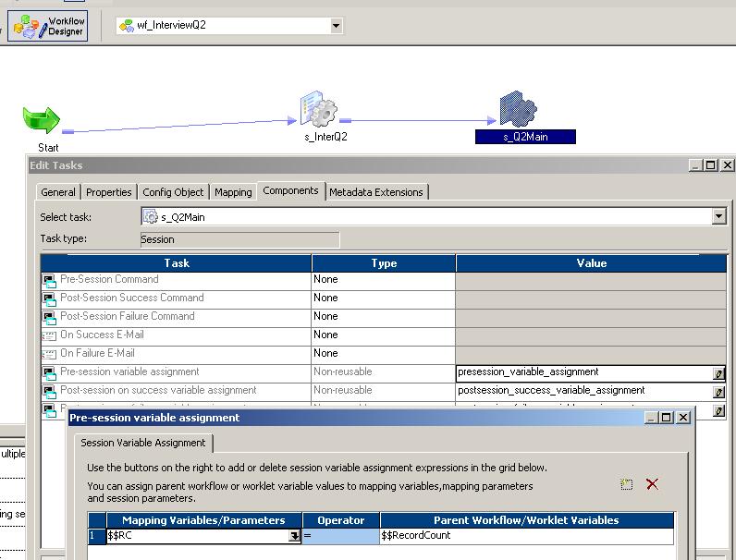736x560 pixels.
Task: Open the $$RC mapping variable dropdown
Action: point(294,536)
